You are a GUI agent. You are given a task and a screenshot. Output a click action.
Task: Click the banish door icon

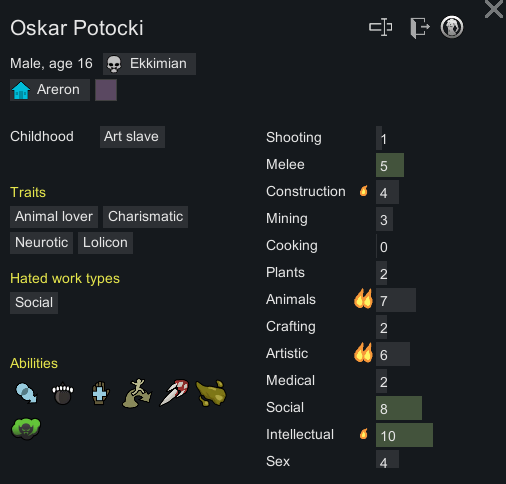(420, 28)
